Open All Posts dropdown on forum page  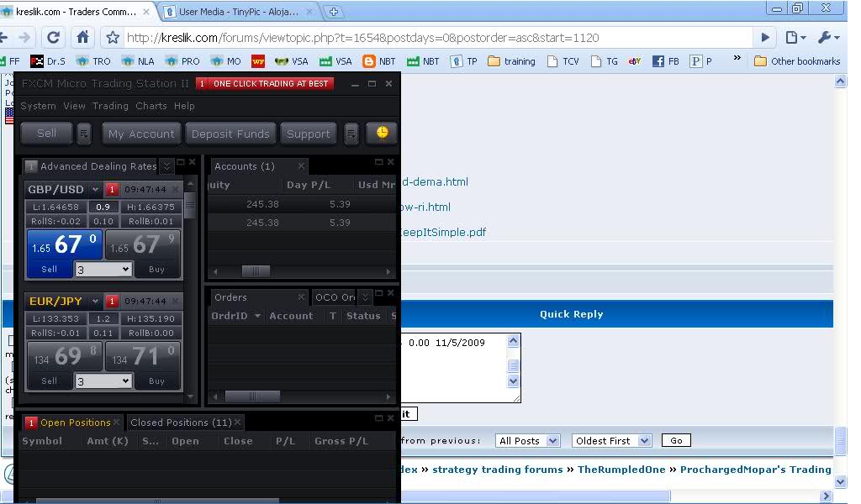(528, 440)
